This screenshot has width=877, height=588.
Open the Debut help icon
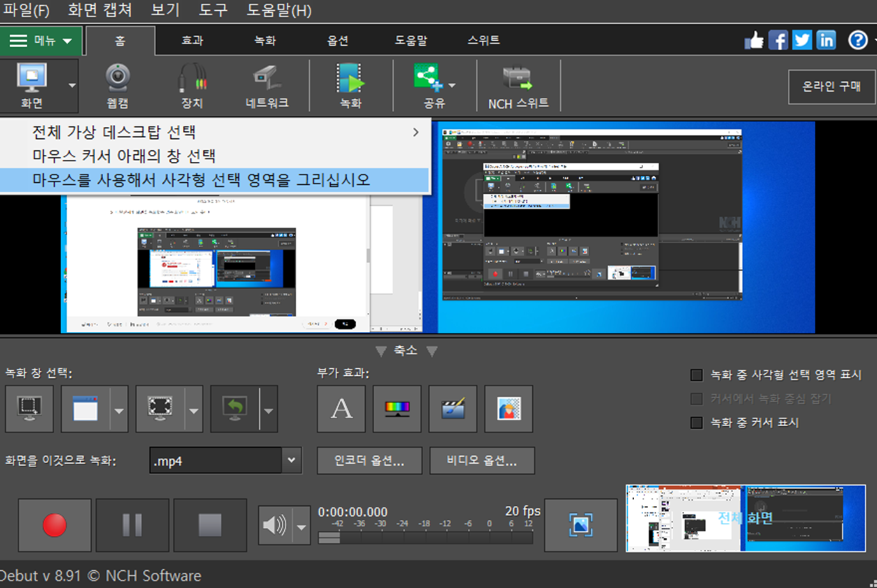(858, 39)
